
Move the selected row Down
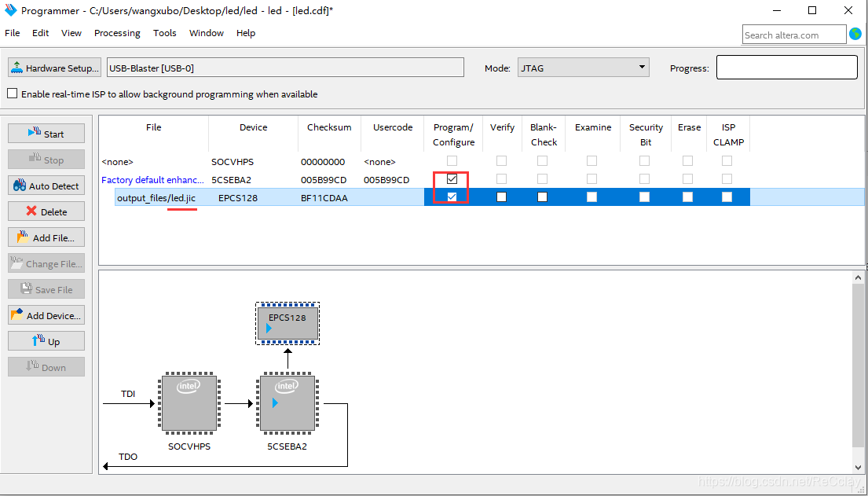pyautogui.click(x=46, y=367)
